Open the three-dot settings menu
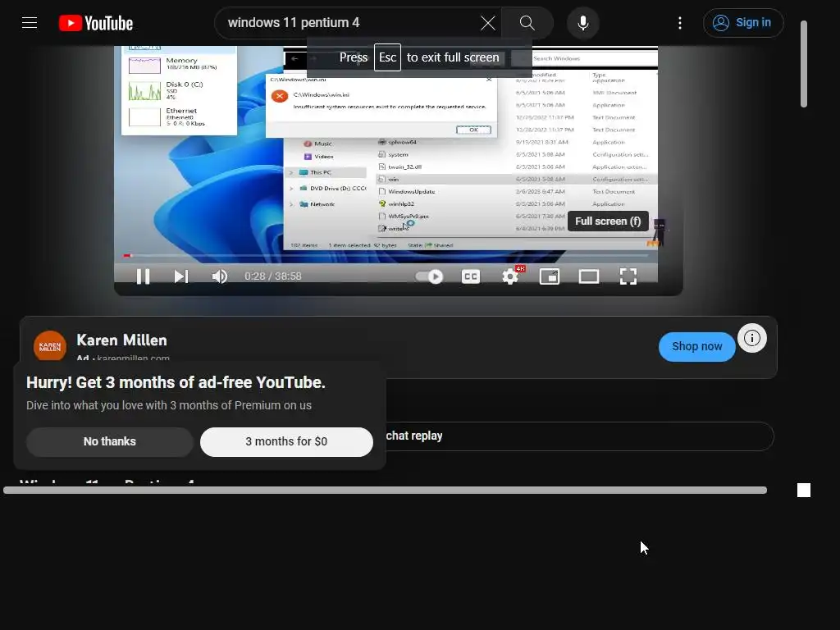The image size is (840, 630). coord(680,23)
